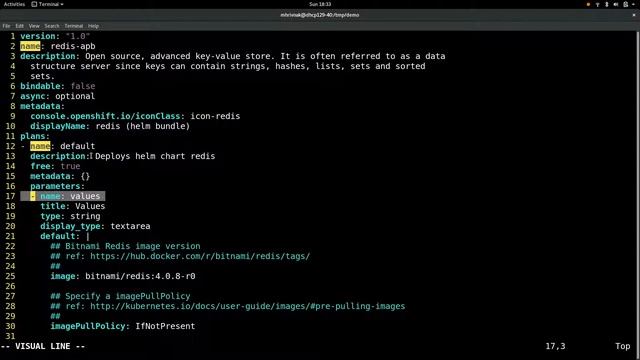
Task: Click highlighted 'name' on line 12
Action: 40,146
